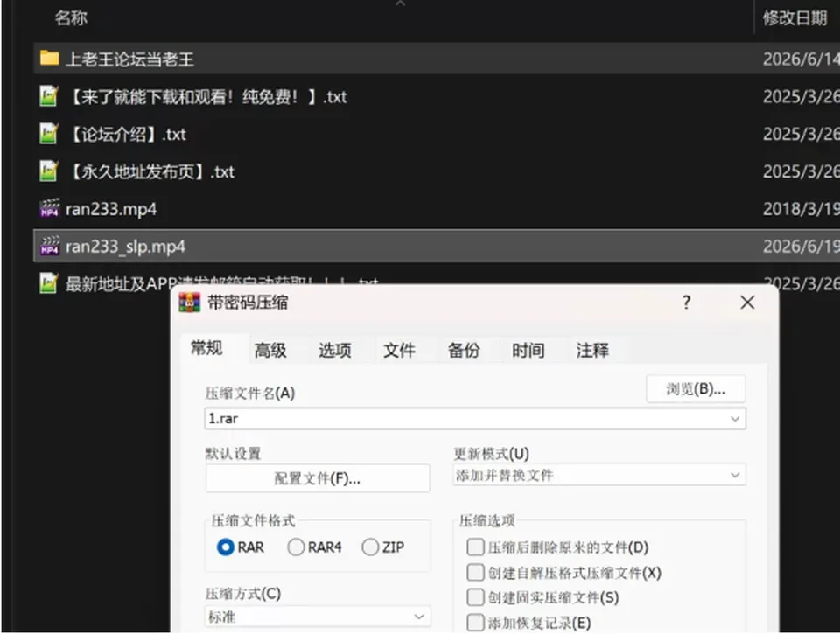The image size is (840, 634).
Task: Select the file name 【论坛介绍】.txt
Action: tap(128, 134)
